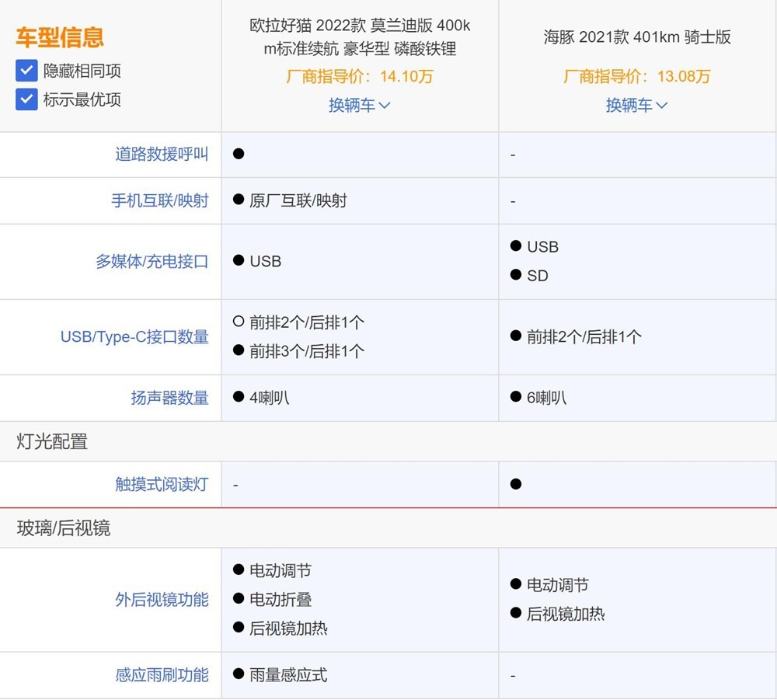The height and width of the screenshot is (700, 777).
Task: Click the 外后视镜功能 parameter link
Action: click(x=161, y=600)
